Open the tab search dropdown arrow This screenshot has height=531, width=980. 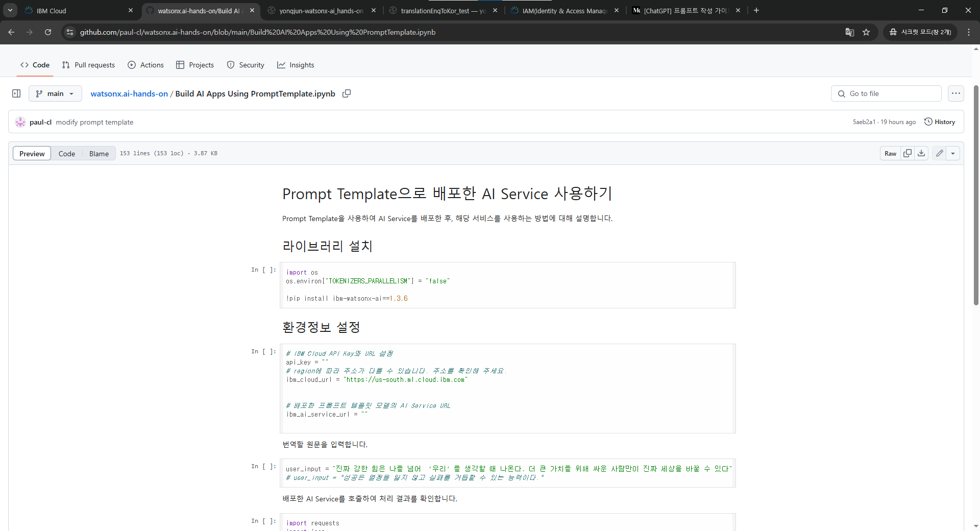10,10
